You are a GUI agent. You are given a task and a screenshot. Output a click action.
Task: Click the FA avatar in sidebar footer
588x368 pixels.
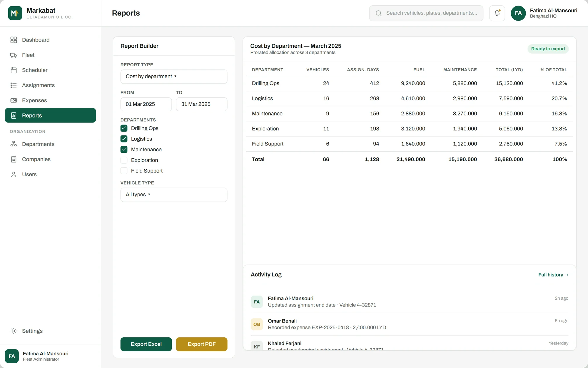[x=12, y=356]
